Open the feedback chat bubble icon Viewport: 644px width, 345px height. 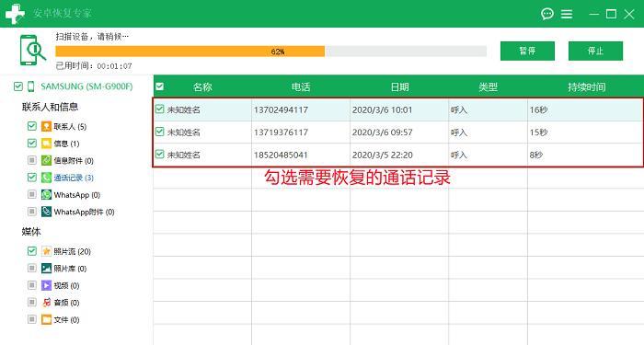pos(547,14)
